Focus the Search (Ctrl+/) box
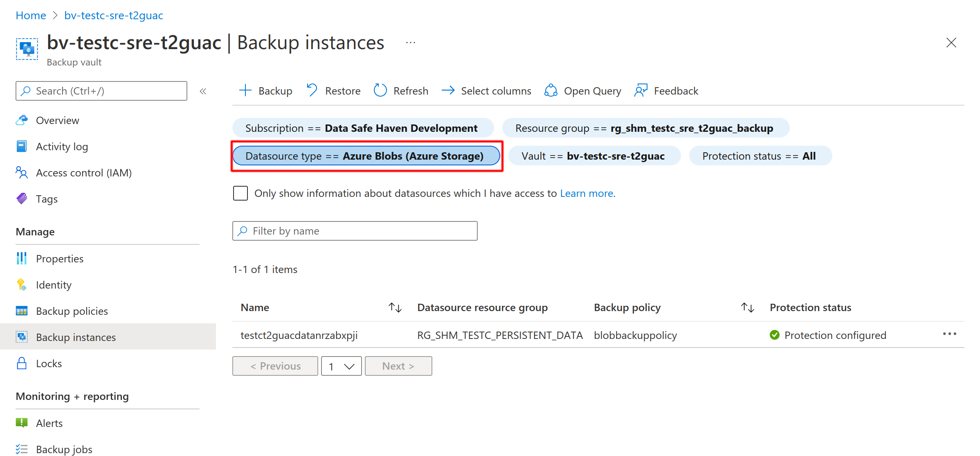 [101, 91]
